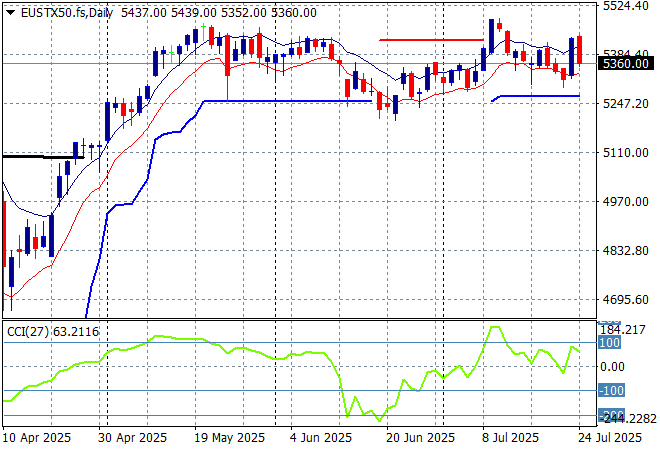
Task: Click the 4970.00 price axis label
Action: (x=626, y=202)
